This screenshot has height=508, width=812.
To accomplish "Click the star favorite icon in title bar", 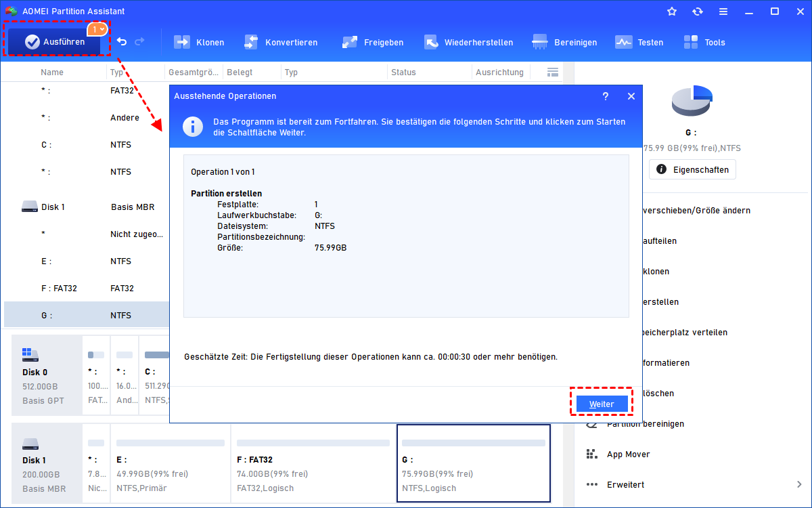I will click(x=672, y=12).
